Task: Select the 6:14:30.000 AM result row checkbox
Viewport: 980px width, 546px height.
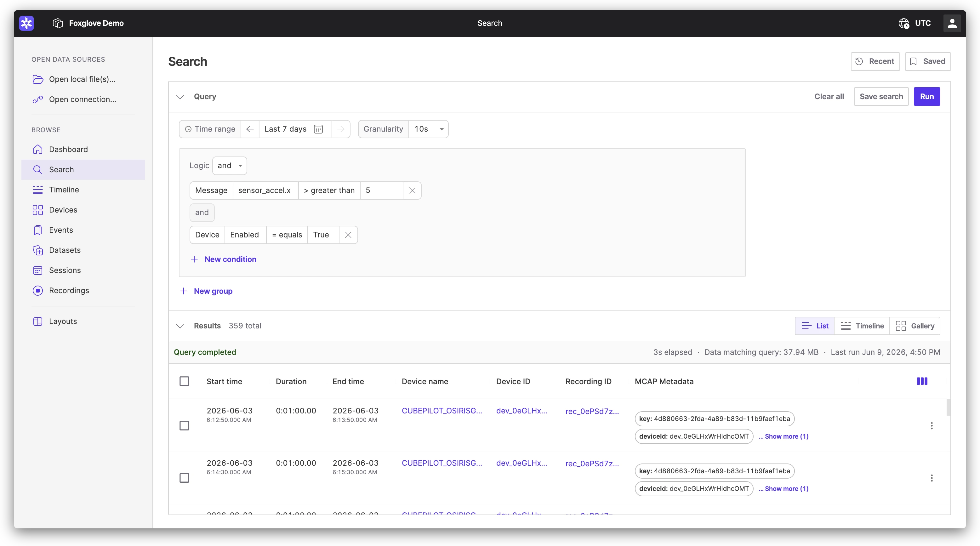Action: tap(184, 478)
